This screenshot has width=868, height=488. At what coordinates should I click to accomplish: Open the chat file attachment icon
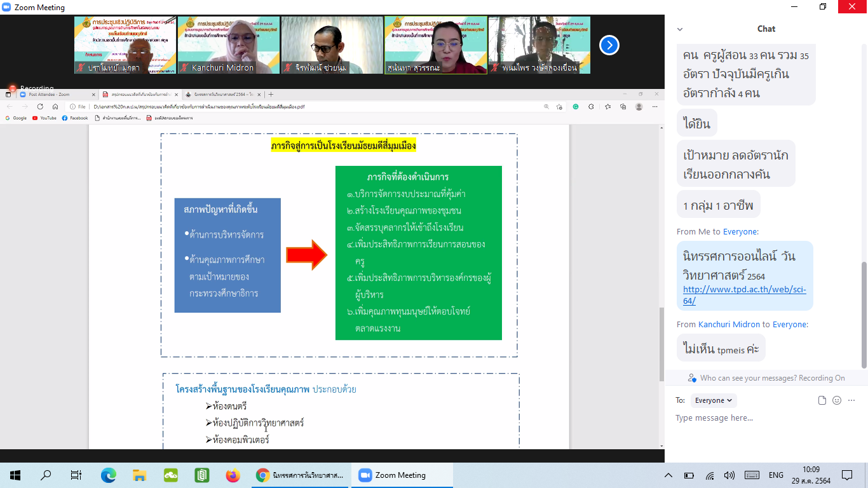(822, 400)
